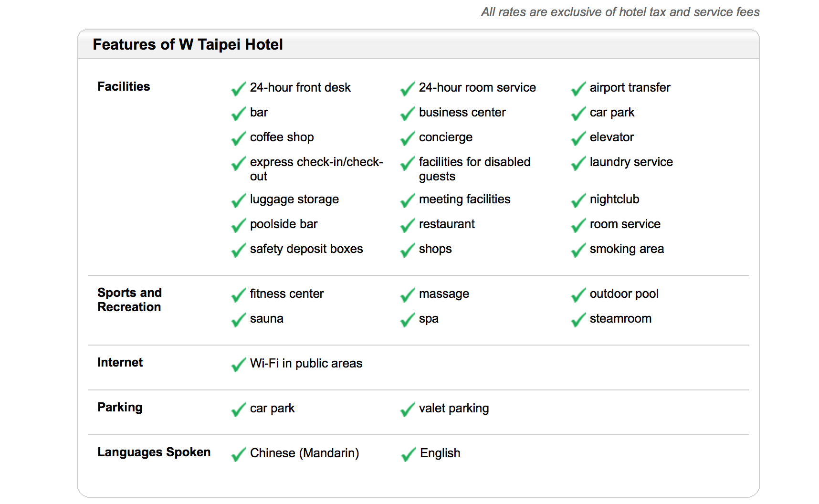Click the facilities for disabled guests text
Viewport: 819px width, 504px height.
coord(475,169)
